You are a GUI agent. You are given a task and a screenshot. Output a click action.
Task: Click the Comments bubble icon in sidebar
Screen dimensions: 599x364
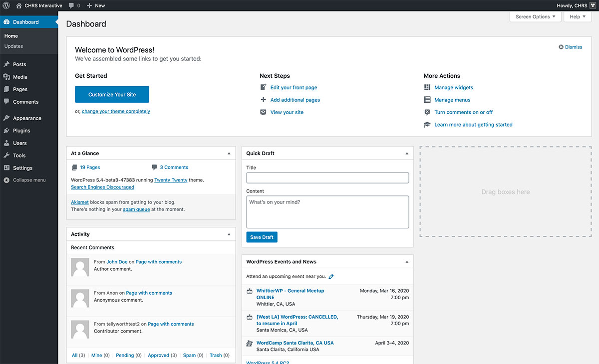pos(6,102)
